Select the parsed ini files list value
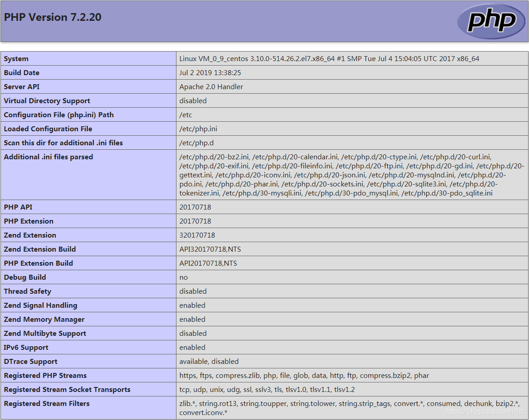This screenshot has width=529, height=420. point(352,175)
